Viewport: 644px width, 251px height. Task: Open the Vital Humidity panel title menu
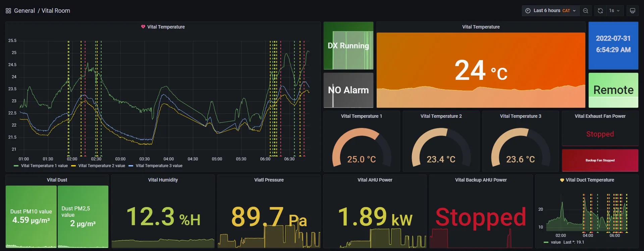pyautogui.click(x=163, y=180)
